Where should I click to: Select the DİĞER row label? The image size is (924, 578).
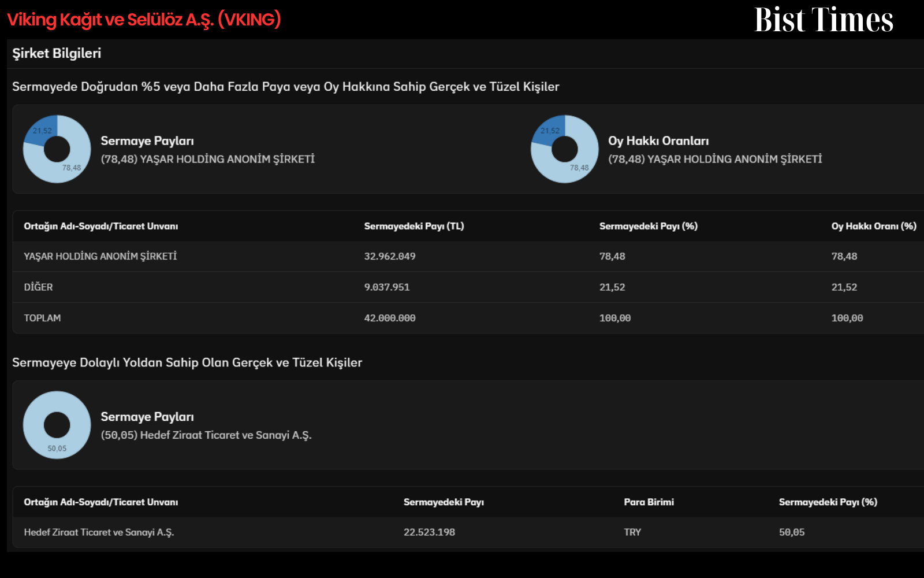coord(38,287)
